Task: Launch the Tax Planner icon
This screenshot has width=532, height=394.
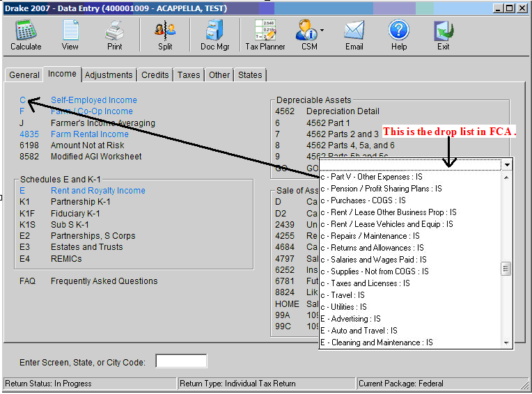Action: click(x=265, y=30)
